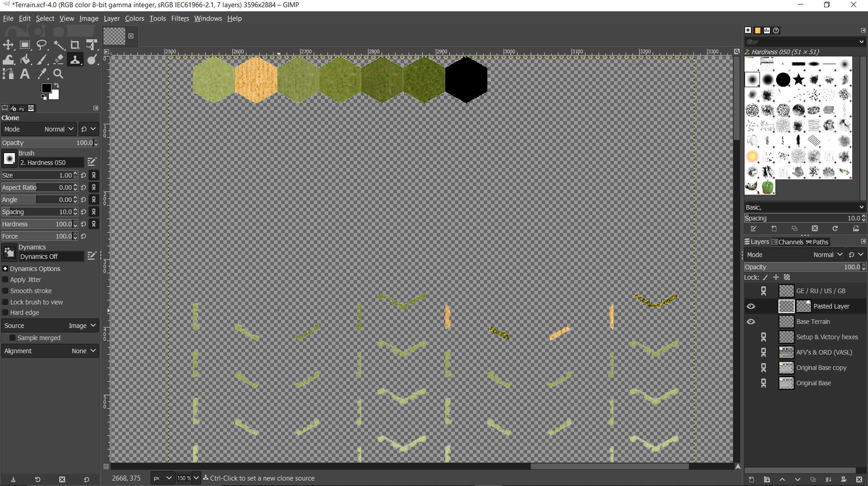Open the zoom percentage dropdown
868x486 pixels.
pos(196,478)
